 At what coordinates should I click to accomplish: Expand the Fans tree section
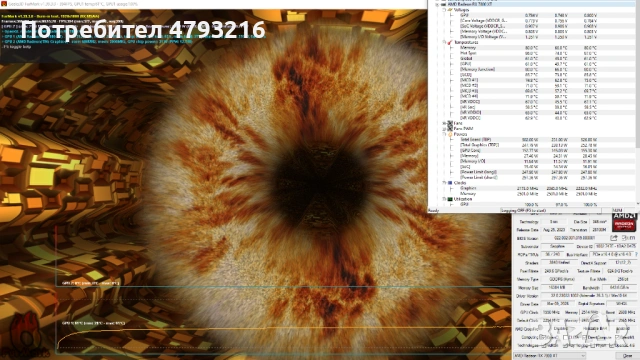coord(444,123)
